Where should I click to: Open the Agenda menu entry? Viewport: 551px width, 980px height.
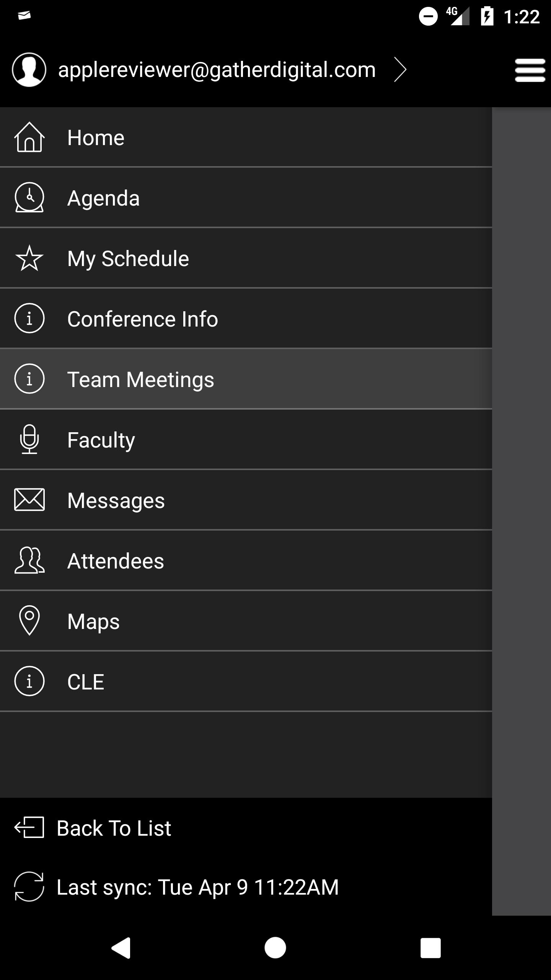[x=103, y=198]
